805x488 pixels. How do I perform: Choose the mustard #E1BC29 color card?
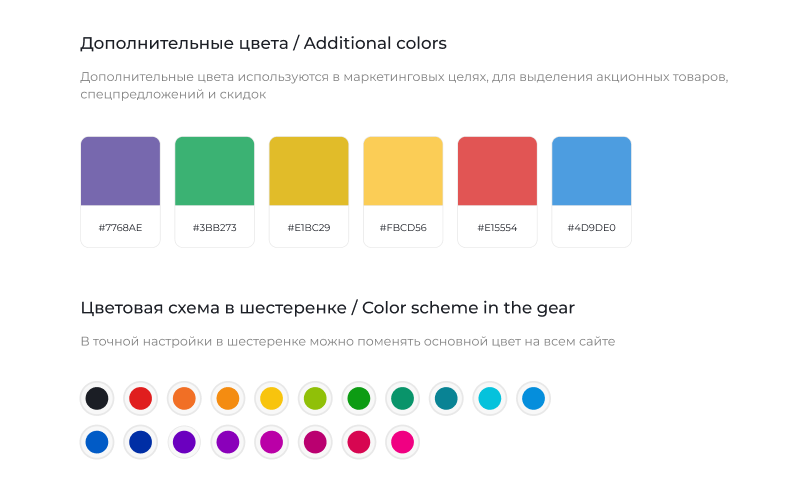pyautogui.click(x=309, y=192)
